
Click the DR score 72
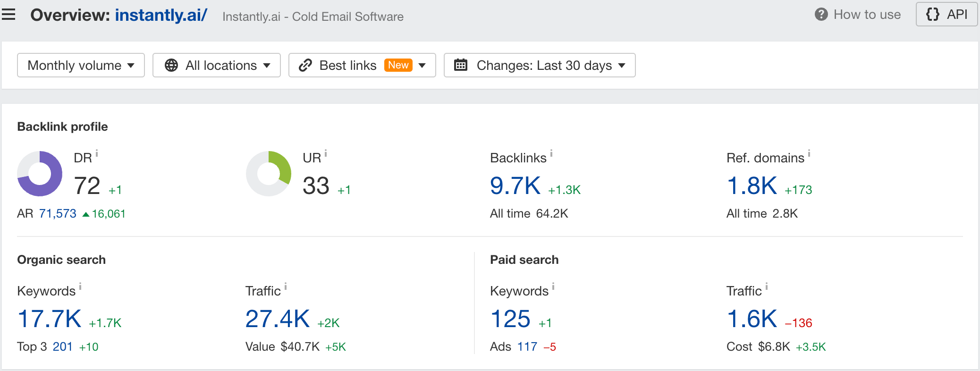[x=87, y=185]
